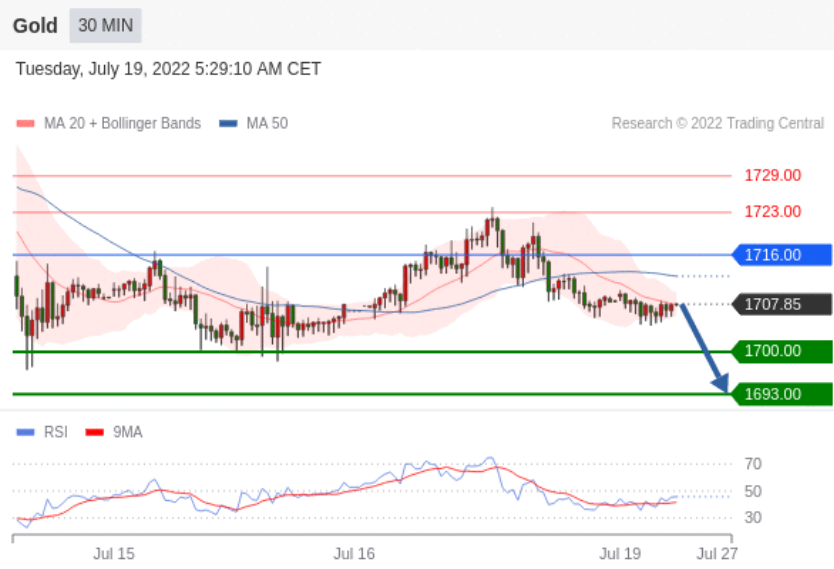
Task: Click the 1729.00 resistance label
Action: point(772,175)
